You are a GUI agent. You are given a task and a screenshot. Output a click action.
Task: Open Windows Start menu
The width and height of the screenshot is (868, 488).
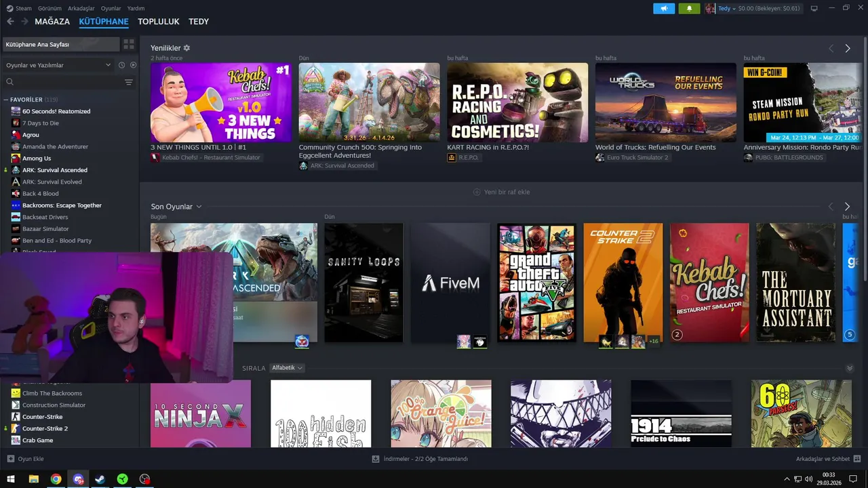click(11, 479)
